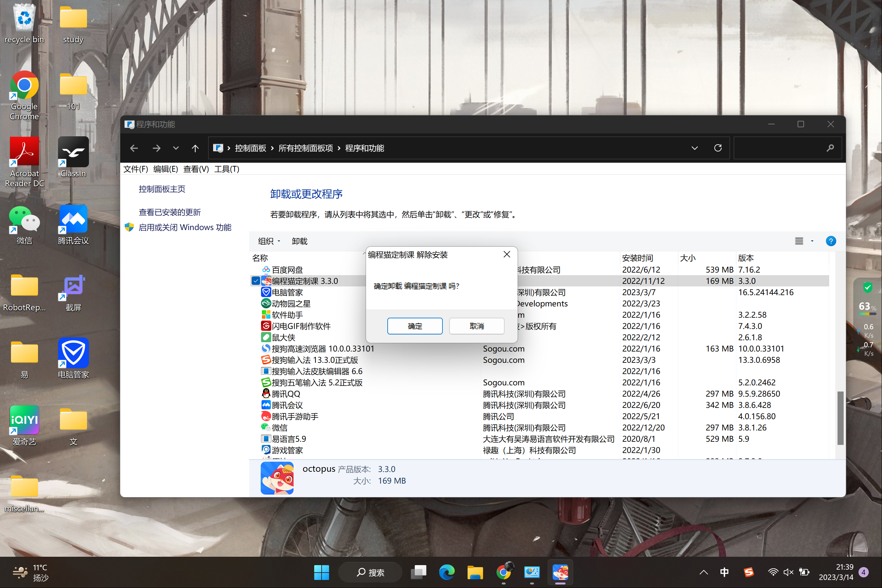The image size is (882, 588).
Task: Click the back arrow in 程序和功能 window
Action: tap(134, 148)
